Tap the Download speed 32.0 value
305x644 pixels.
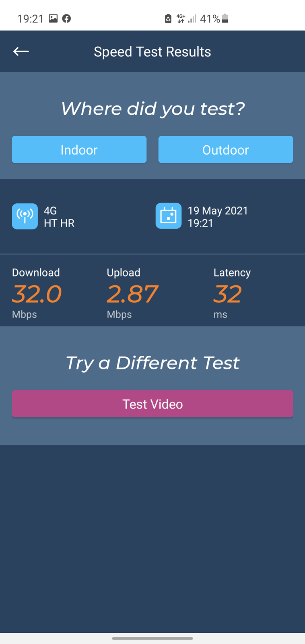(37, 294)
